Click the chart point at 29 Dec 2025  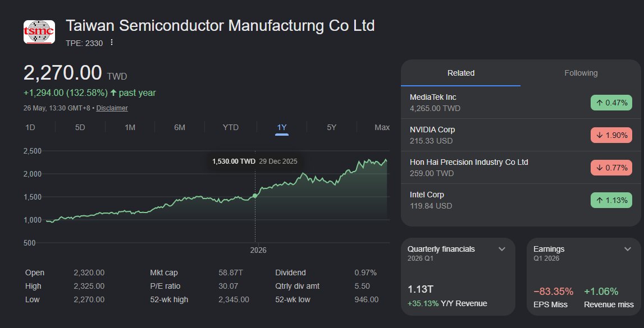255,196
